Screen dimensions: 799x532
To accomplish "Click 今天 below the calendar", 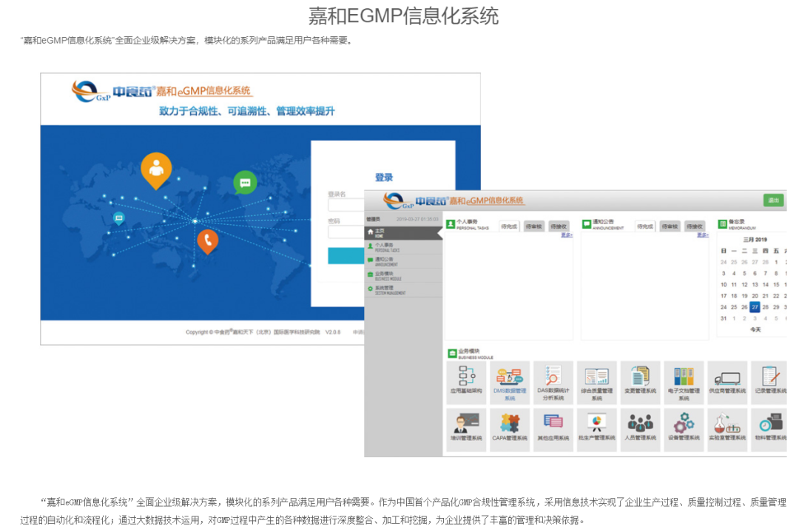I will 755,330.
